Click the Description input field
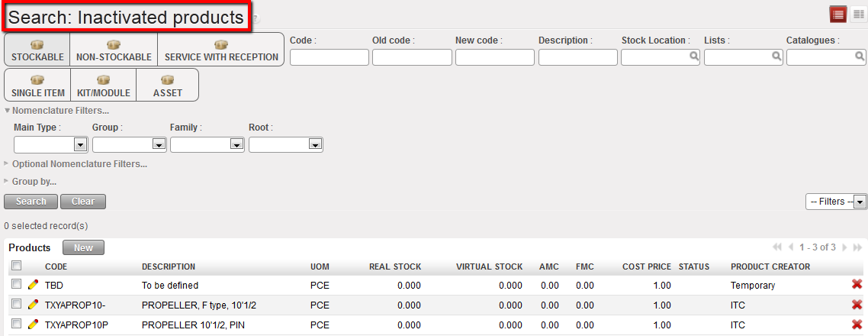 (577, 57)
